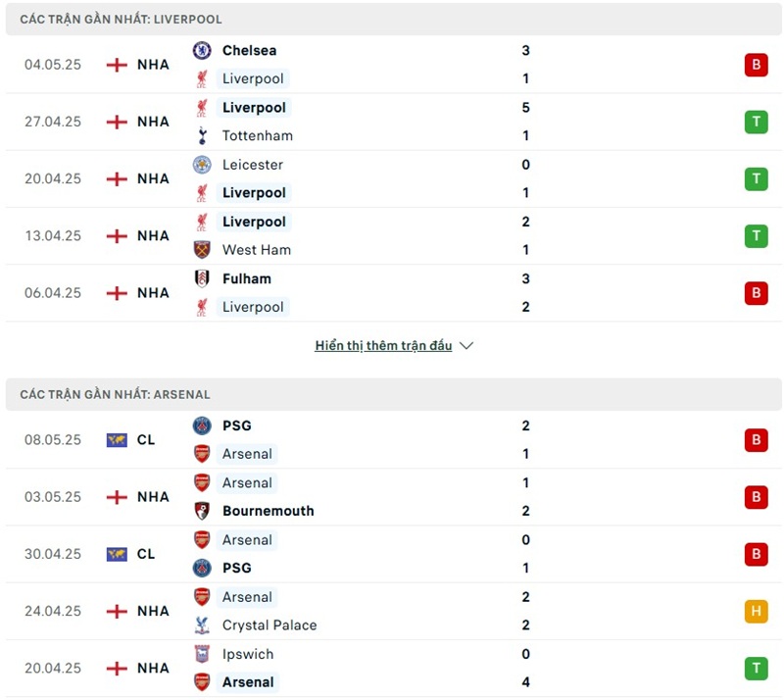Image resolution: width=784 pixels, height=700 pixels.
Task: Click the green T badge for Tottenham match
Action: pos(756,122)
